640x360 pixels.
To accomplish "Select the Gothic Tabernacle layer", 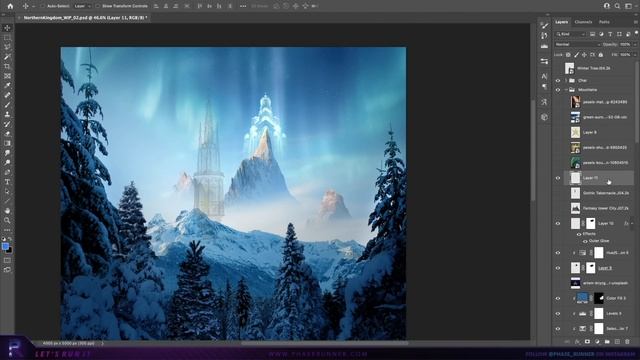I will 598,193.
